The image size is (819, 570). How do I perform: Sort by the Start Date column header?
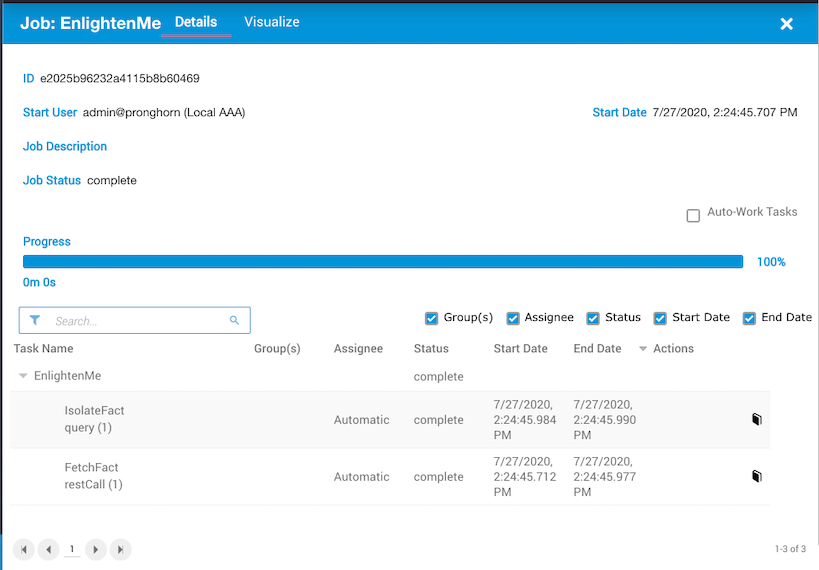tap(520, 348)
